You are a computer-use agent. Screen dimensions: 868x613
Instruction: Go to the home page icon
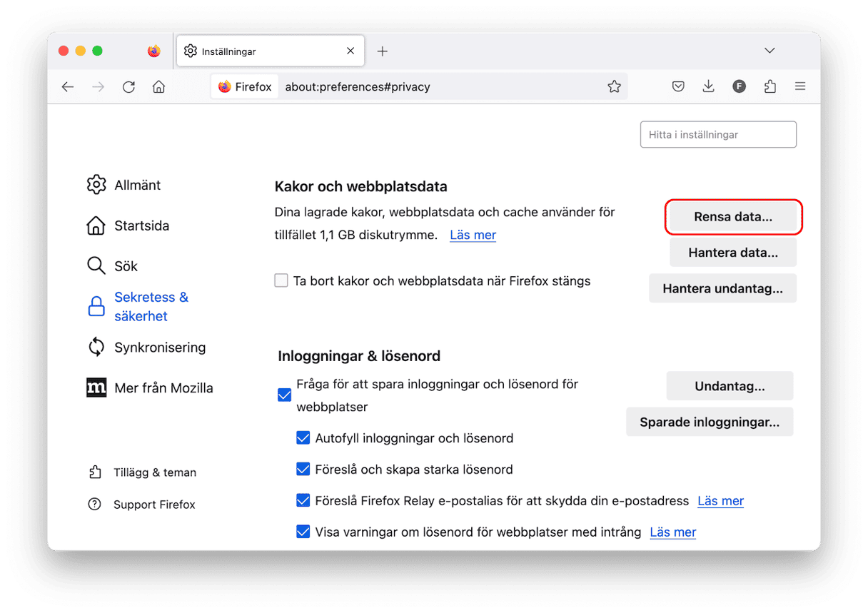(x=158, y=87)
